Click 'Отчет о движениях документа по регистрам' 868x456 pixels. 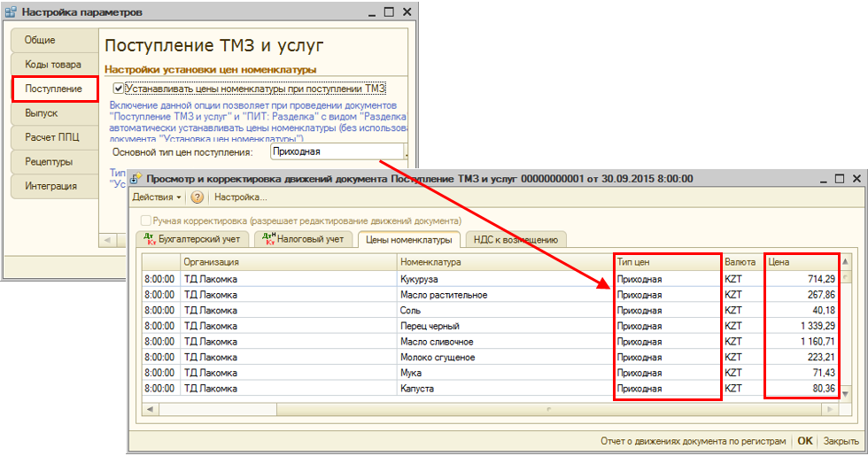point(693,440)
